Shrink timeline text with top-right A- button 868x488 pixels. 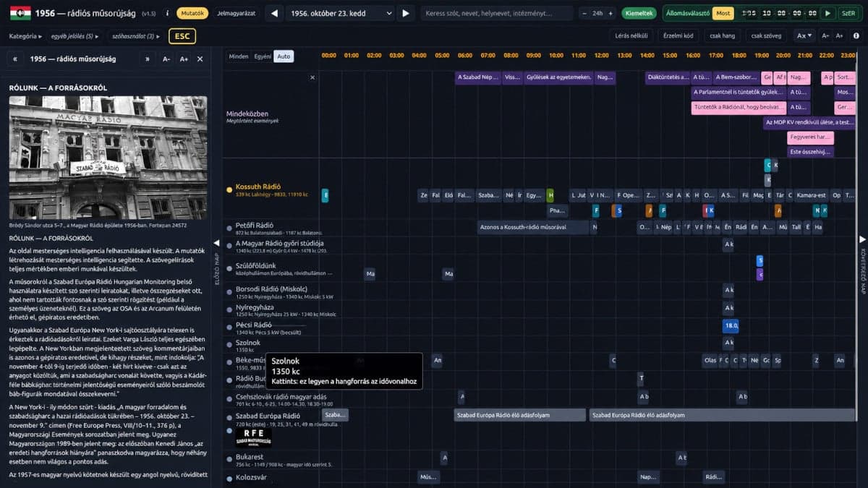coord(826,35)
